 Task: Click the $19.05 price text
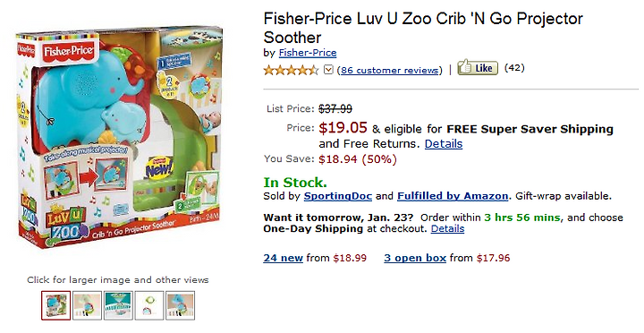pyautogui.click(x=343, y=128)
